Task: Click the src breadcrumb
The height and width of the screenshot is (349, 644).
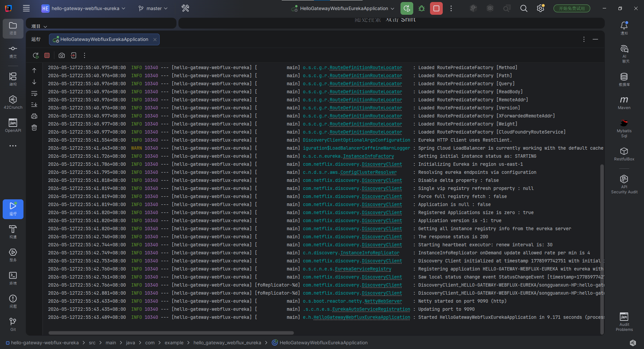Action: click(x=92, y=343)
